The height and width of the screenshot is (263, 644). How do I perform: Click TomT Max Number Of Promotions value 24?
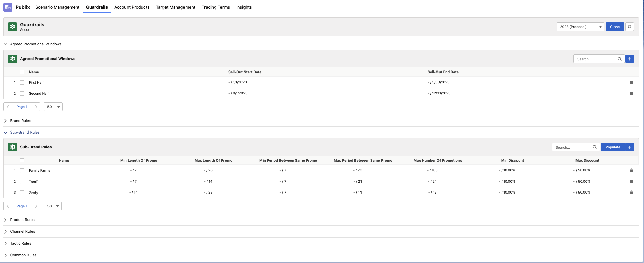coord(432,181)
